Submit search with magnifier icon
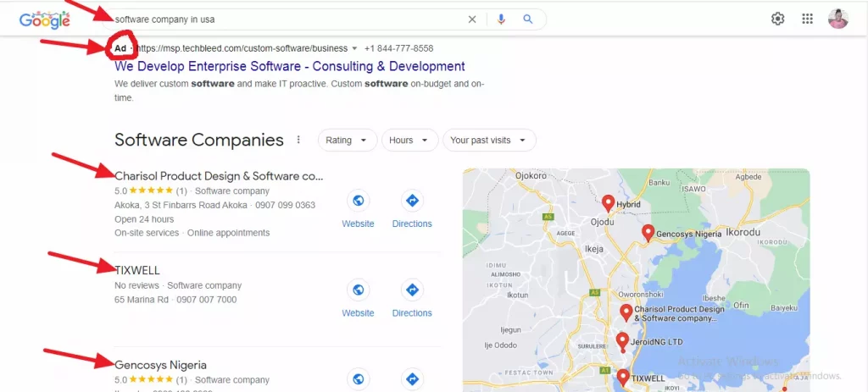Image resolution: width=868 pixels, height=392 pixels. [528, 19]
